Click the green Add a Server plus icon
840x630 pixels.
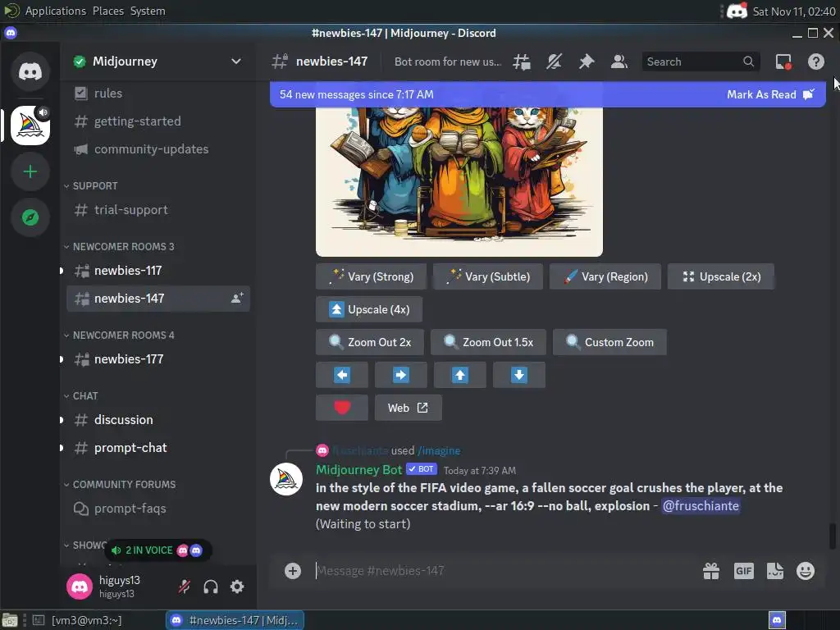[x=30, y=171]
